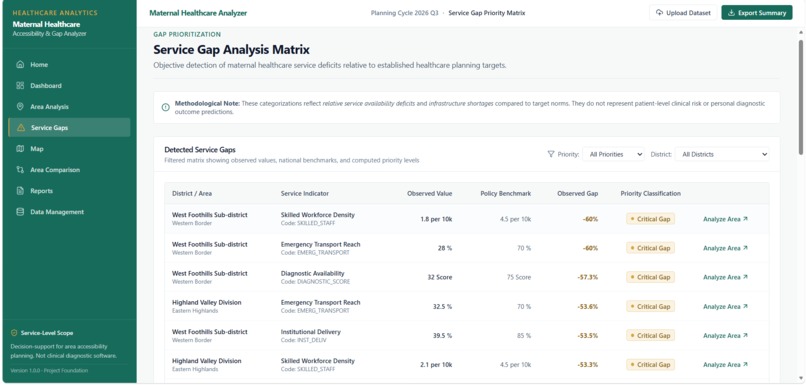The width and height of the screenshot is (806, 385).
Task: Go to Area Analysis section
Action: point(69,107)
